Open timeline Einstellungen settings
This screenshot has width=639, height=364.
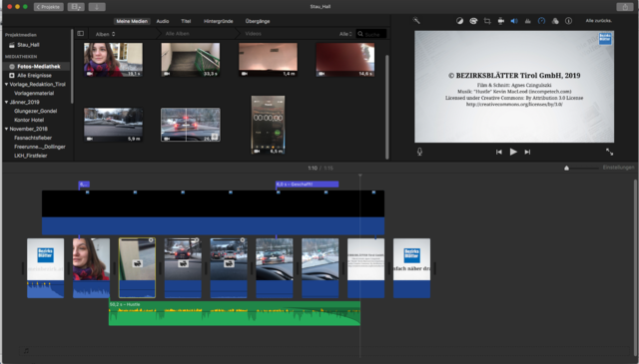coord(618,168)
